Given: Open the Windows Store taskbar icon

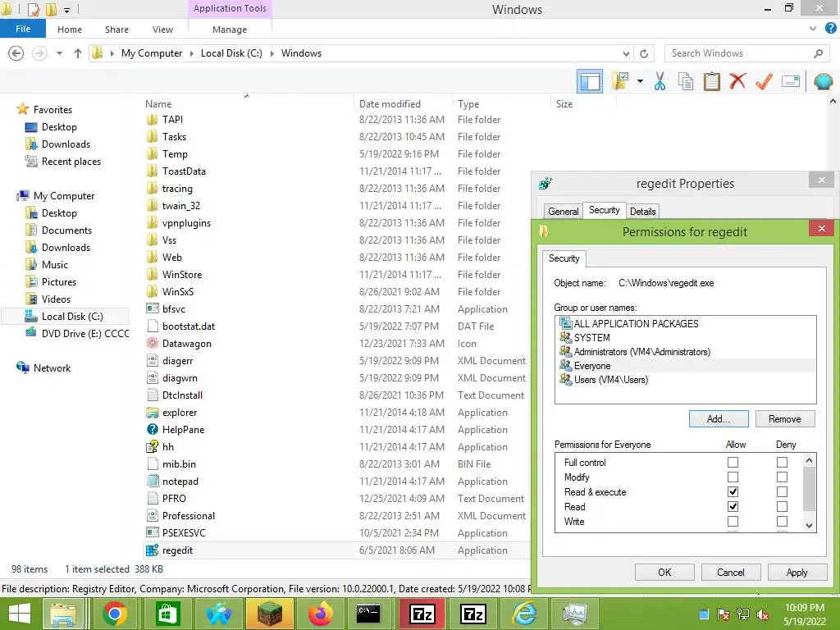Looking at the screenshot, I should (x=168, y=614).
